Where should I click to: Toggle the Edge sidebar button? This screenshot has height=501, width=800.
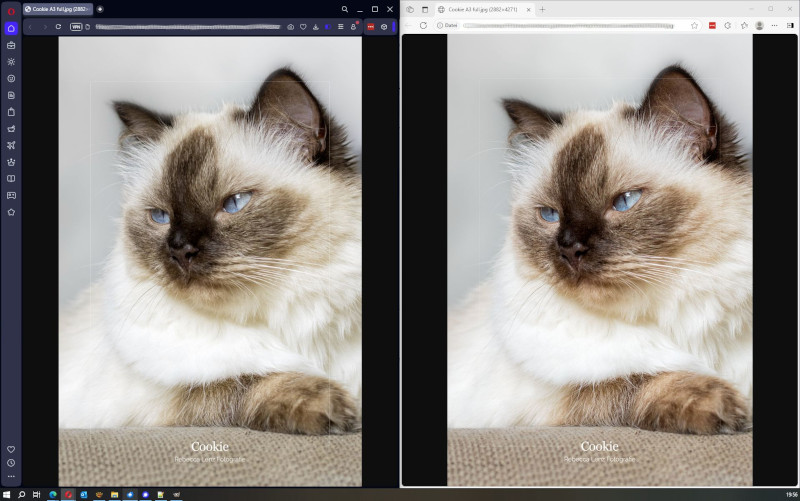pyautogui.click(x=790, y=25)
